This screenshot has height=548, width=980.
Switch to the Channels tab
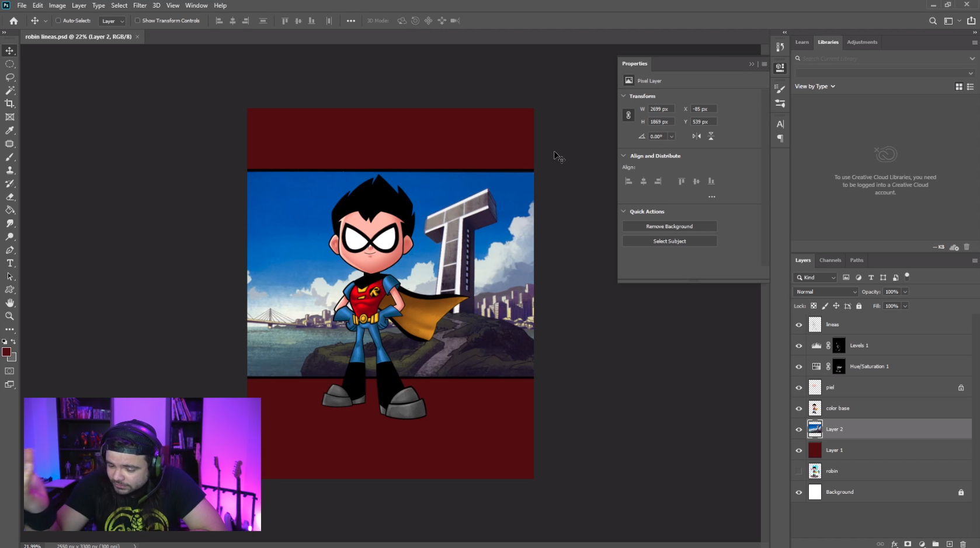coord(830,260)
